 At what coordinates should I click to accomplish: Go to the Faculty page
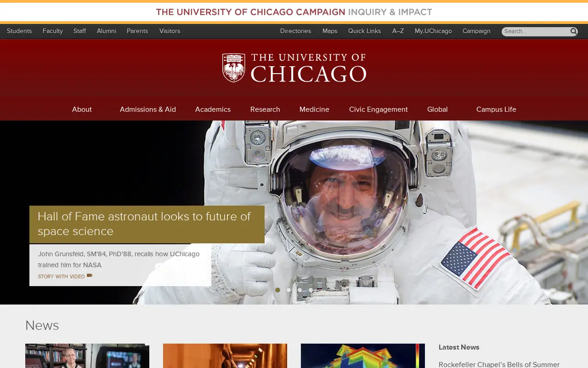pyautogui.click(x=53, y=31)
